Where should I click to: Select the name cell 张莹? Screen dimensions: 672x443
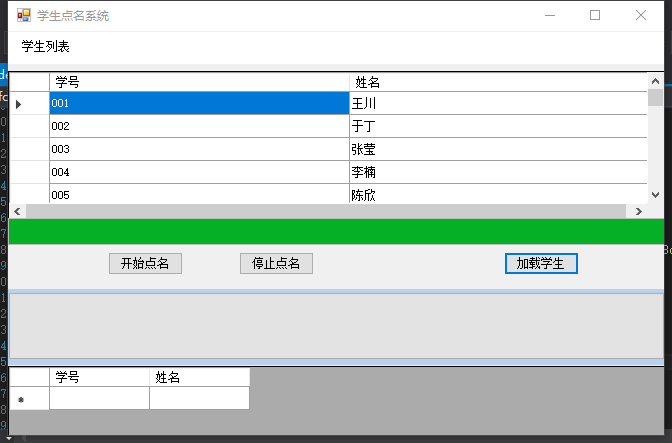pos(498,149)
